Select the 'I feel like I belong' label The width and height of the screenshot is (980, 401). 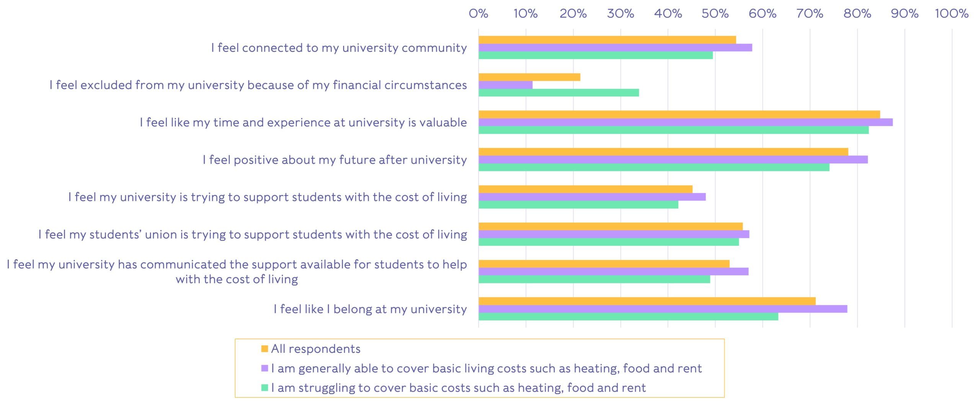tap(370, 309)
